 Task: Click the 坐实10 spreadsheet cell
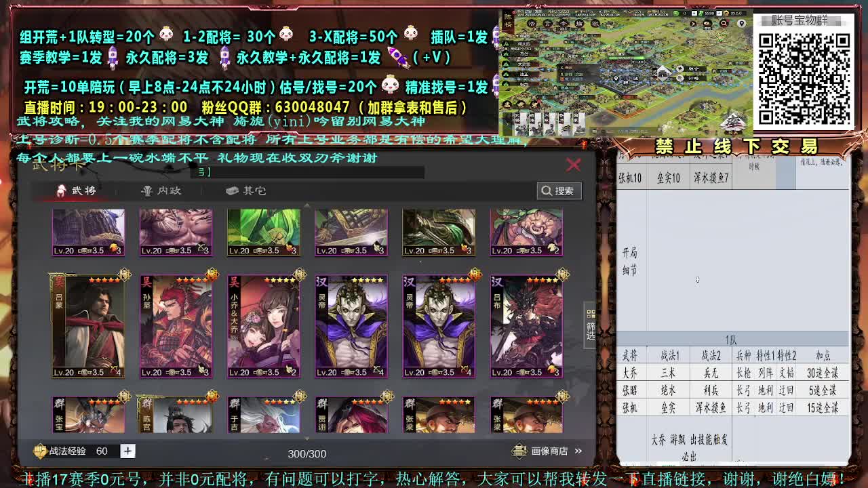(669, 178)
